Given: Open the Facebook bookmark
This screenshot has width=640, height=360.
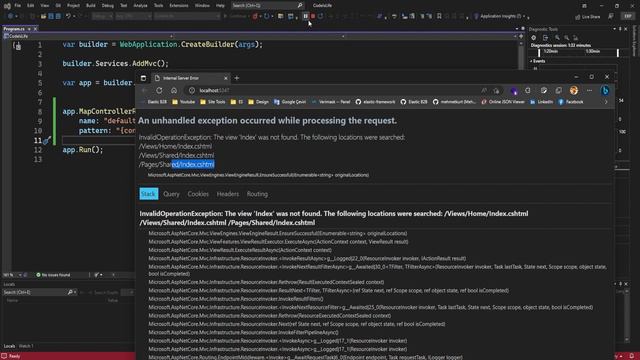Looking at the screenshot, I should [571, 102].
